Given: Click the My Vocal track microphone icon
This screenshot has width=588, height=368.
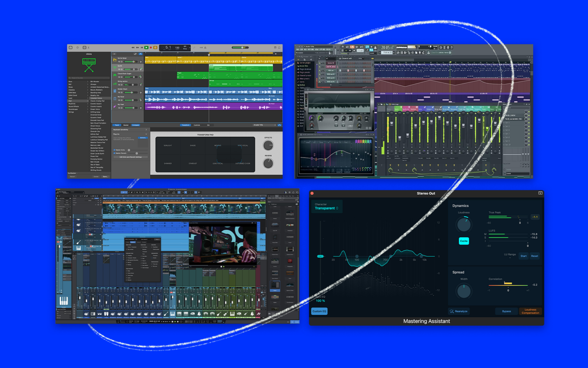Looking at the screenshot, I should click(114, 106).
